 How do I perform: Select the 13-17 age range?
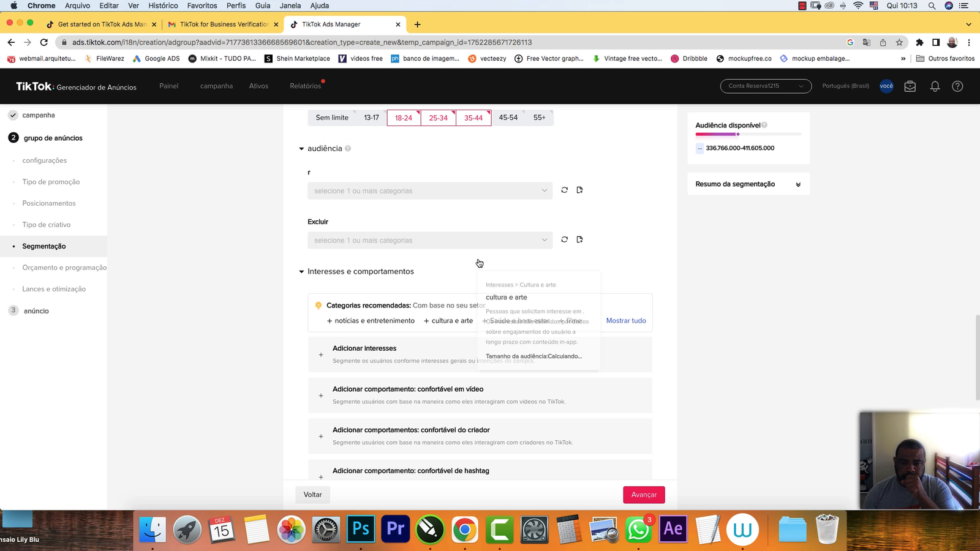coord(372,118)
